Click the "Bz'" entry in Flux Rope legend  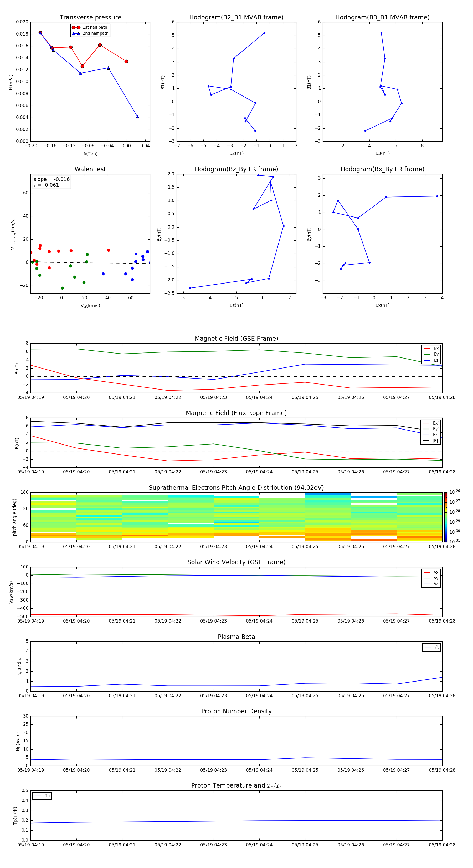coord(431,435)
